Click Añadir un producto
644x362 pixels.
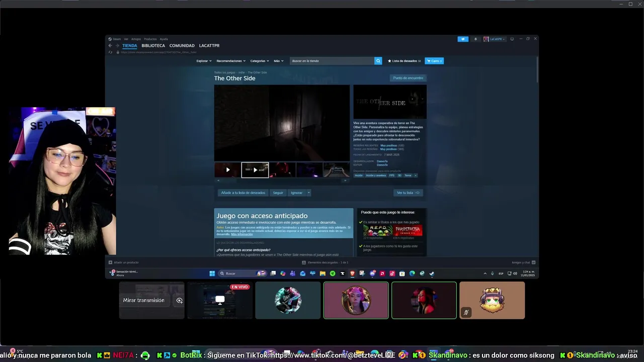pos(124,262)
